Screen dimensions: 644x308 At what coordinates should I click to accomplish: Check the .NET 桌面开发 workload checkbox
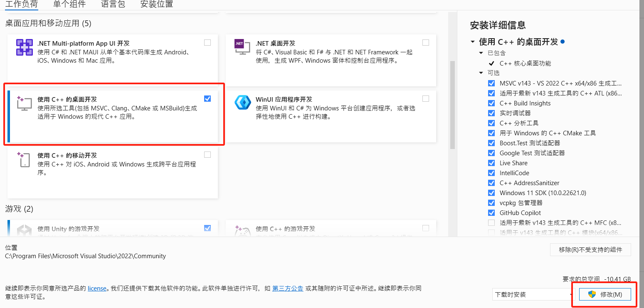[x=426, y=42]
